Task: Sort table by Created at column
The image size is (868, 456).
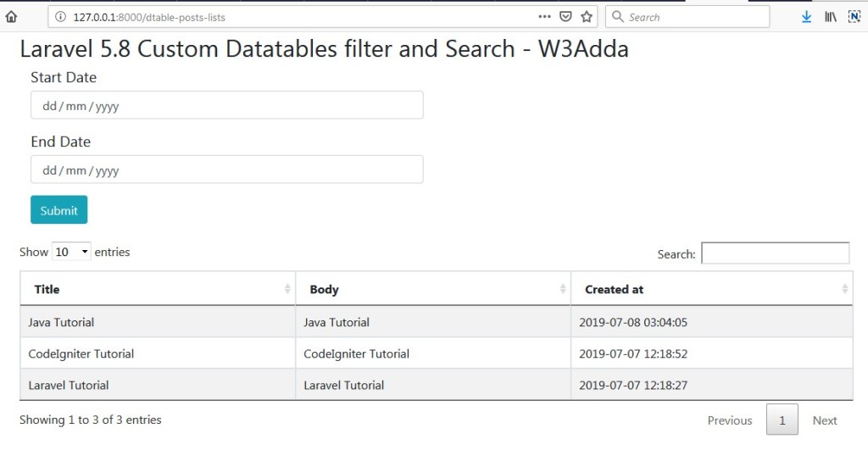Action: click(712, 289)
